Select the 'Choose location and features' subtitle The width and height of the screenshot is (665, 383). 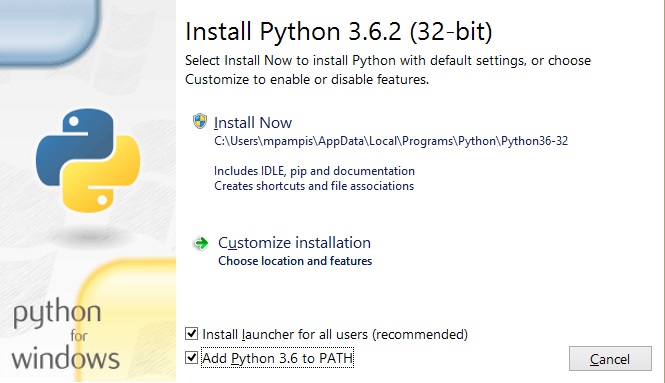(x=295, y=261)
